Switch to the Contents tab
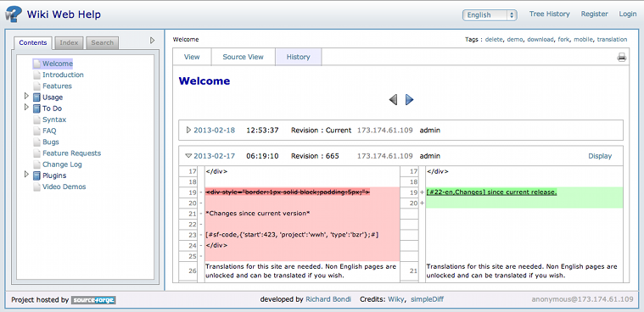Screen dimensions: 644x312 [33, 42]
